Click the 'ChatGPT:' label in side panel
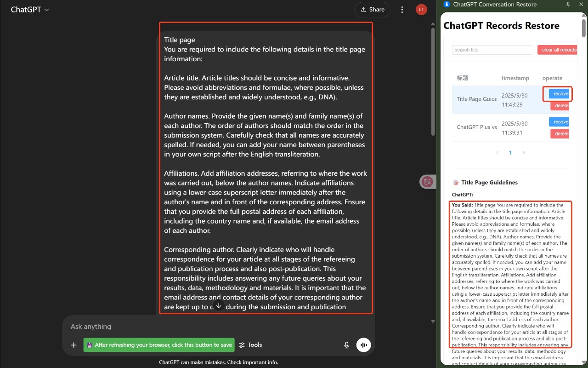 coord(463,195)
